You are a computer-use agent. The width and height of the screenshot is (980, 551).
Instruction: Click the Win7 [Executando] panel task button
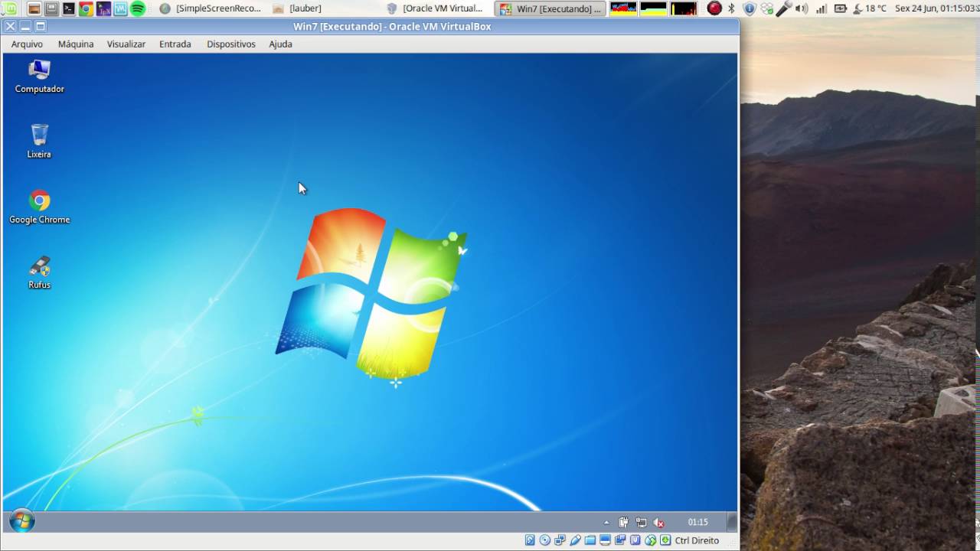[549, 9]
